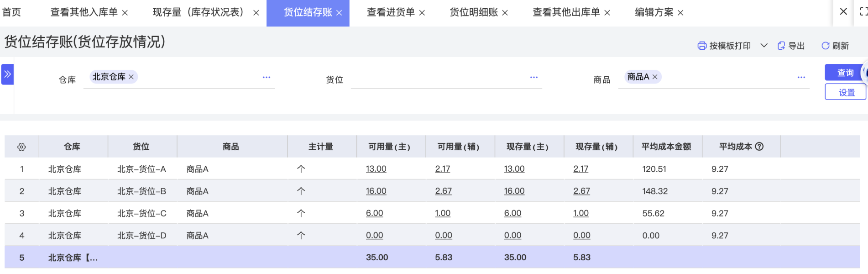This screenshot has height=274, width=868.
Task: Click the table column settings gear icon
Action: click(x=21, y=147)
